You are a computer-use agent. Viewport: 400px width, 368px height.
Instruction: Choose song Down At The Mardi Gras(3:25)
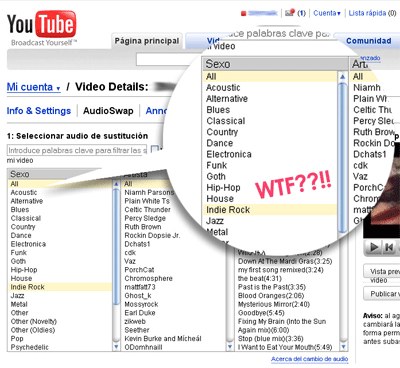point(285,261)
